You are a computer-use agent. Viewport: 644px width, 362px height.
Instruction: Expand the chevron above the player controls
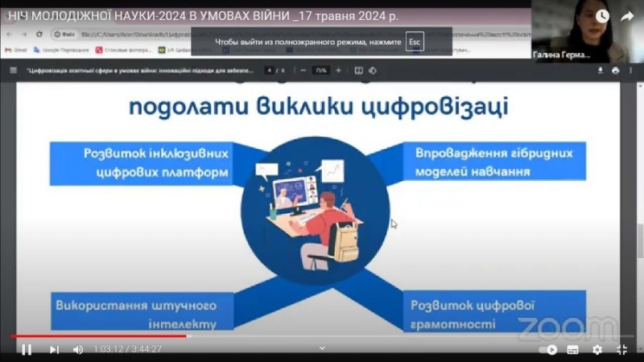pos(322,348)
